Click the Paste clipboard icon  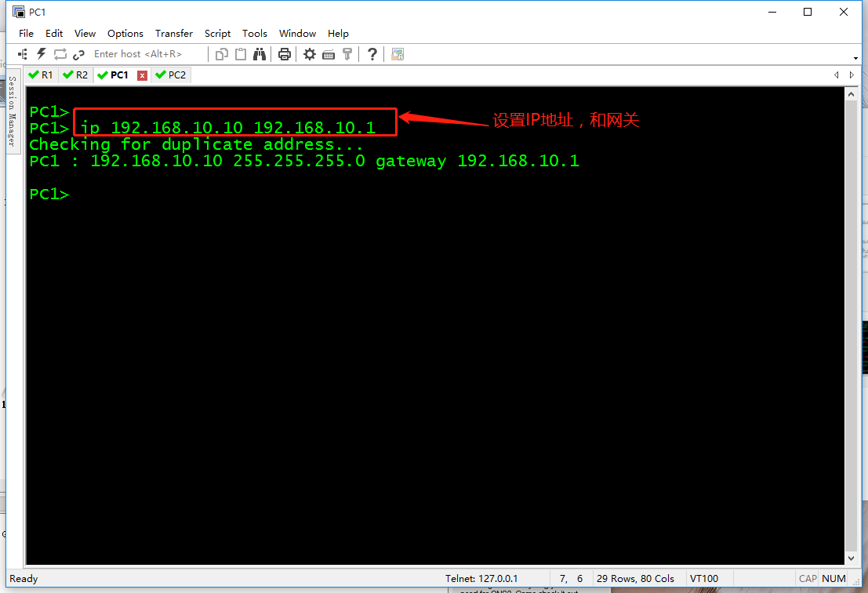point(240,54)
